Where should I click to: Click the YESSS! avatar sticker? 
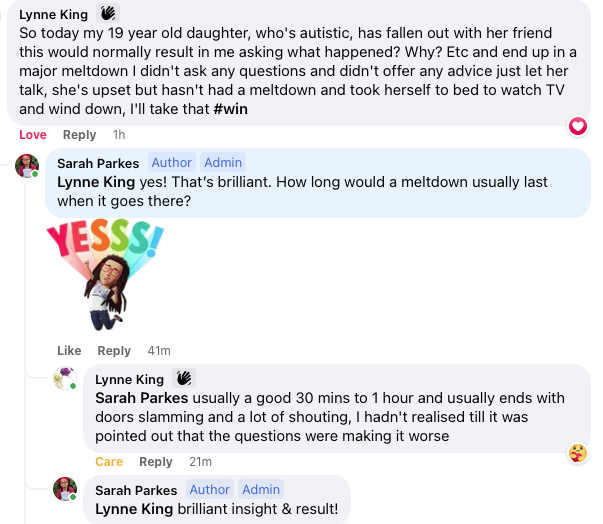point(104,274)
